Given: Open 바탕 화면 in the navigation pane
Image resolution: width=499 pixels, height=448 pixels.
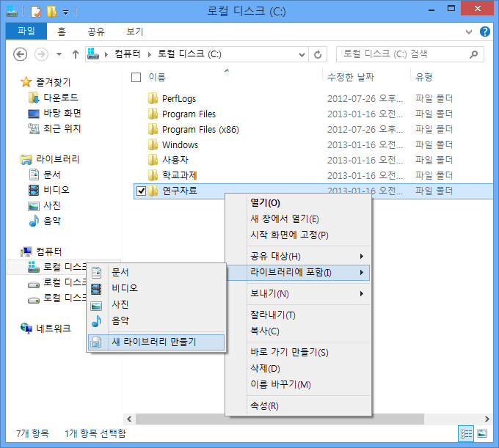Looking at the screenshot, I should tap(62, 113).
